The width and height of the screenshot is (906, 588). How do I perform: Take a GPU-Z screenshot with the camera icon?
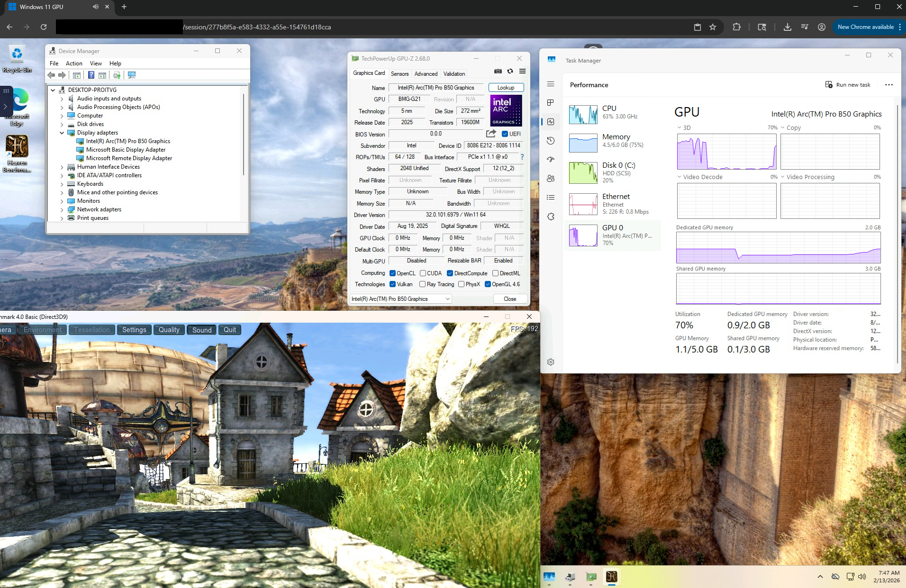click(498, 71)
